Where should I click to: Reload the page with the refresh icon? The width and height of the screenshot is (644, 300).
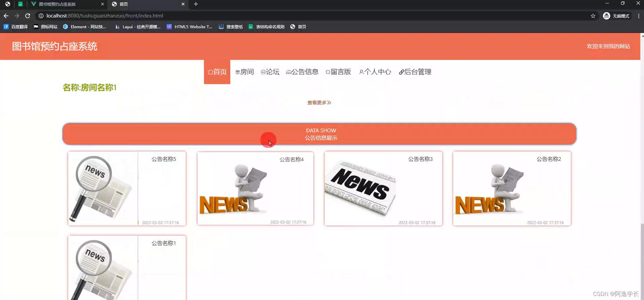coord(28,16)
